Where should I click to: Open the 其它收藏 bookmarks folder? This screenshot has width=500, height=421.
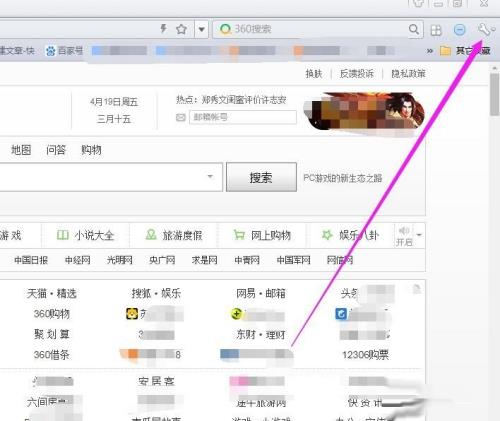coord(465,51)
